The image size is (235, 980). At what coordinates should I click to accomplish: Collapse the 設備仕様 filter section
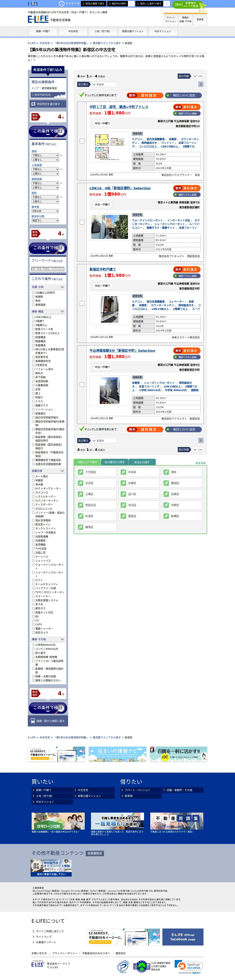48,471
